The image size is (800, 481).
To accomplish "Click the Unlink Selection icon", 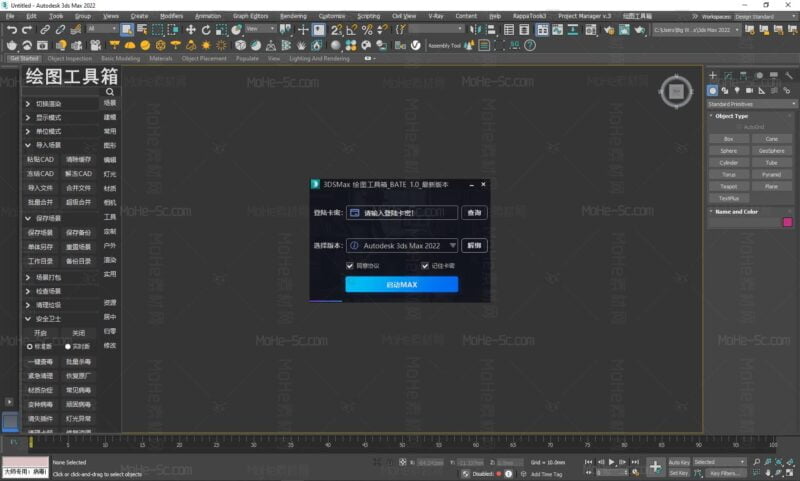I will pos(60,30).
